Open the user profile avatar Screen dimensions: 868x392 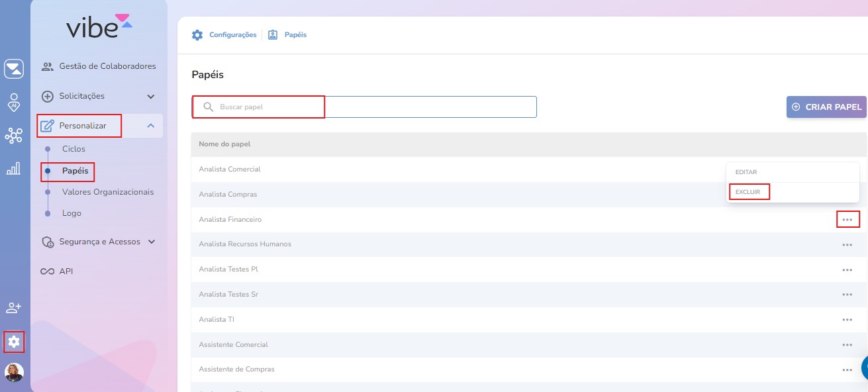[14, 372]
